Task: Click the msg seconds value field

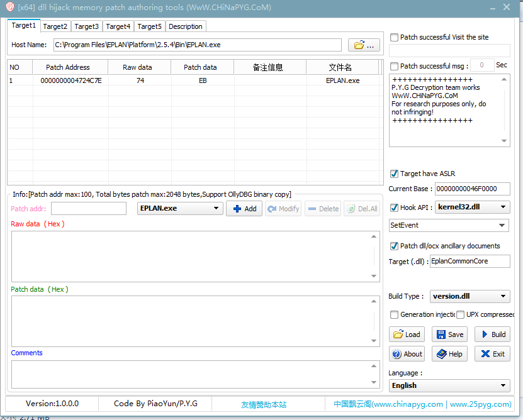Action: 482,65
